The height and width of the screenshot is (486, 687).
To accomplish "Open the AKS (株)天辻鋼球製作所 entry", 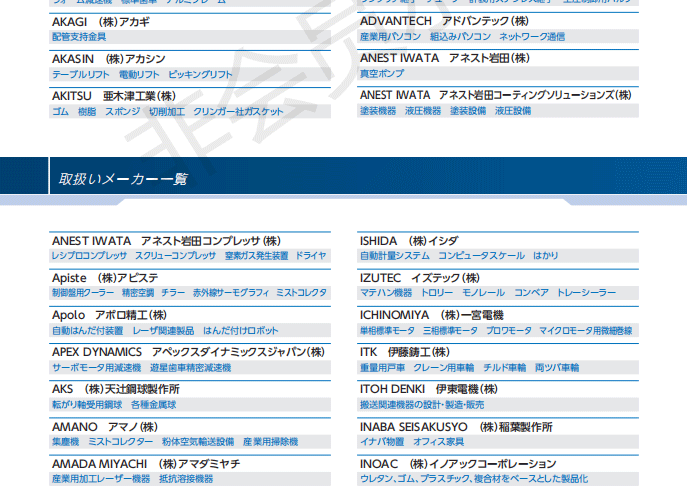I will [116, 389].
